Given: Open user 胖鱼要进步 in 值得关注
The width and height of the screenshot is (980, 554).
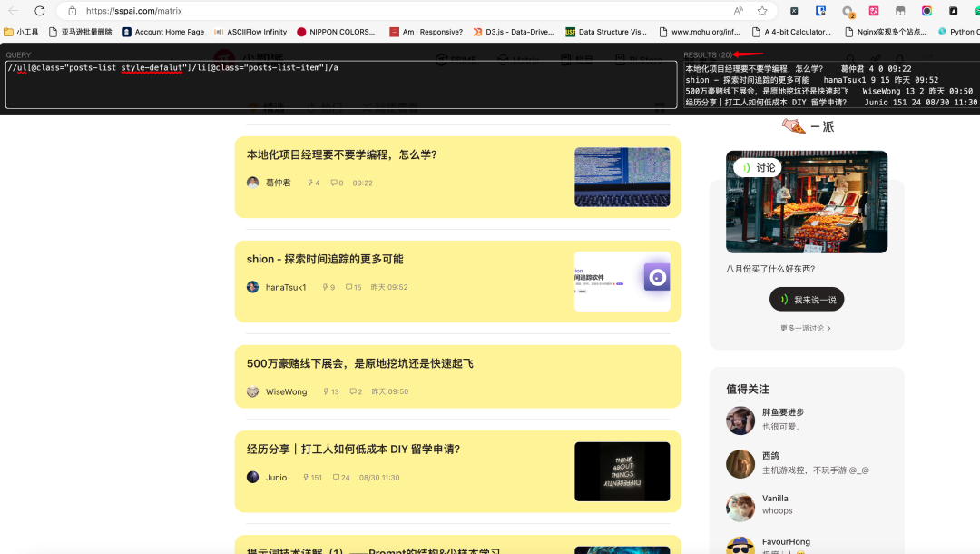Looking at the screenshot, I should tap(783, 412).
